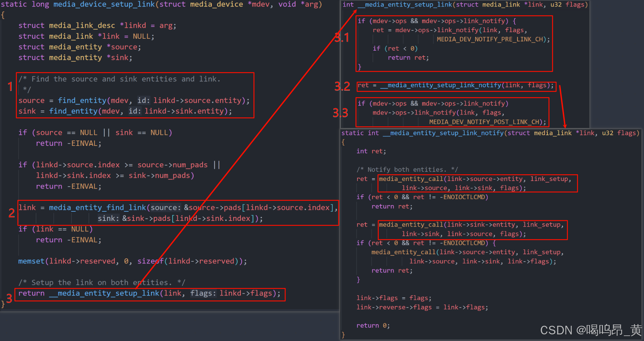Click 'media_entity_call(link->sink->entity, link_setup,' call
Screen dimensions: 644x341
coord(472,225)
